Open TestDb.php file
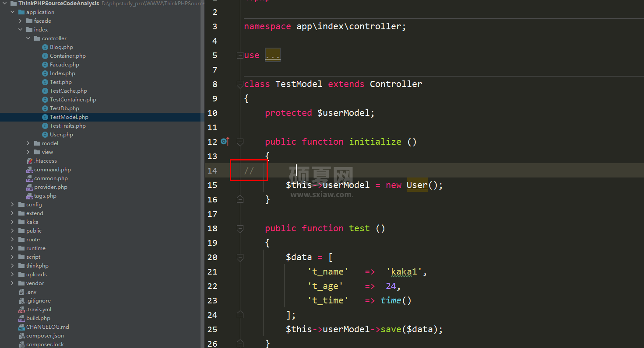This screenshot has height=348, width=644. (64, 108)
